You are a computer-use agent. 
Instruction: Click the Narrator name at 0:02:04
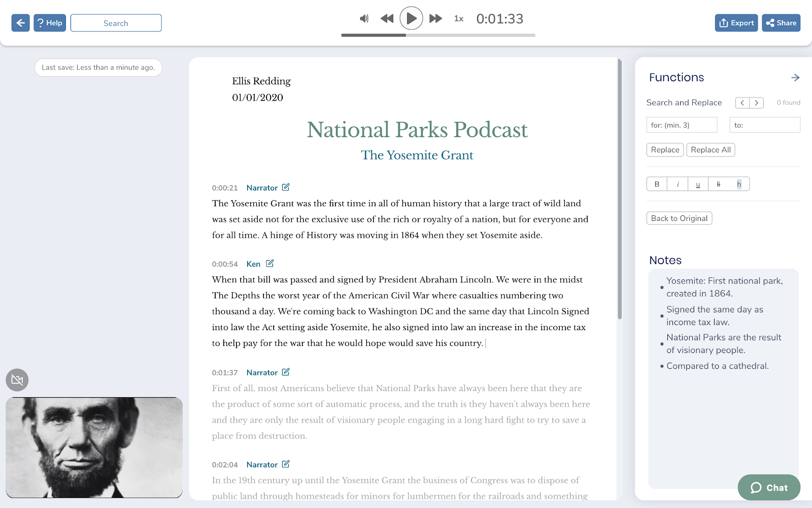[x=262, y=465]
